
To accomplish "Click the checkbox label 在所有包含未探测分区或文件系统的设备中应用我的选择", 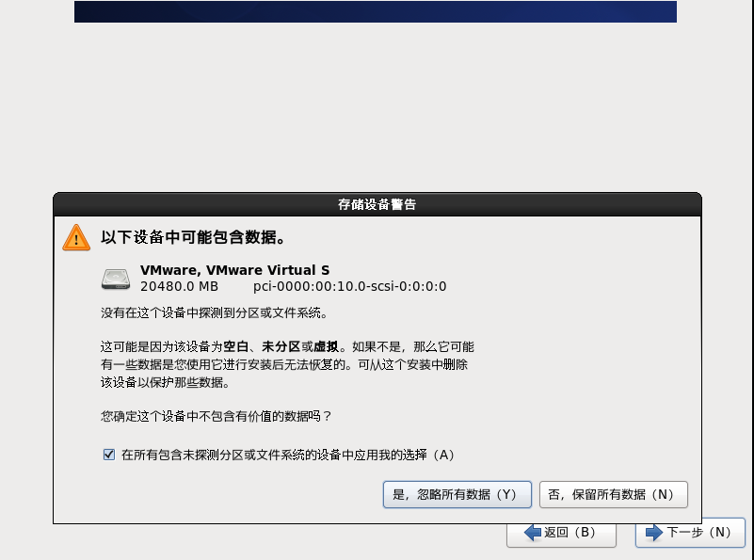I will [x=287, y=455].
